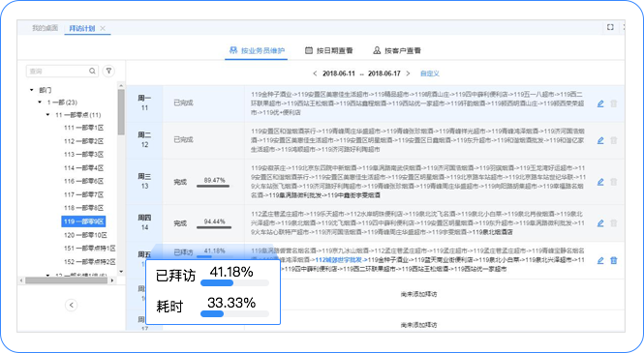Click the horizontal scrollbar right arrow
This screenshot has height=353, width=644.
(x=112, y=280)
